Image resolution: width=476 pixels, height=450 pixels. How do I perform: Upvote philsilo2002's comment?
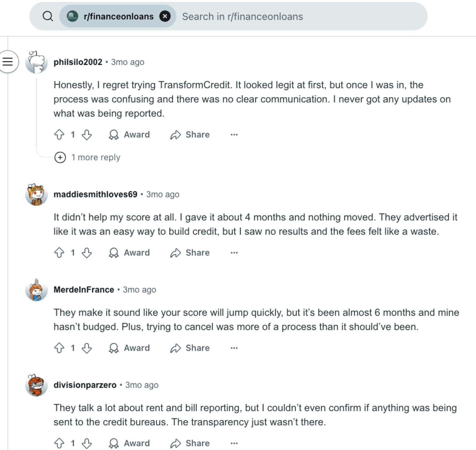point(59,135)
